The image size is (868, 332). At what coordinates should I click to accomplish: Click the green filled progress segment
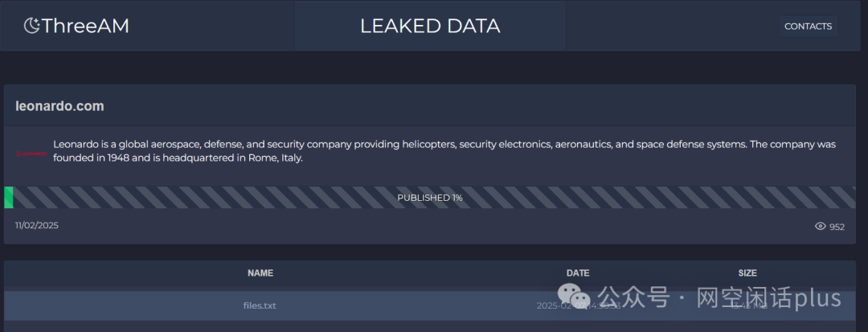(8, 198)
